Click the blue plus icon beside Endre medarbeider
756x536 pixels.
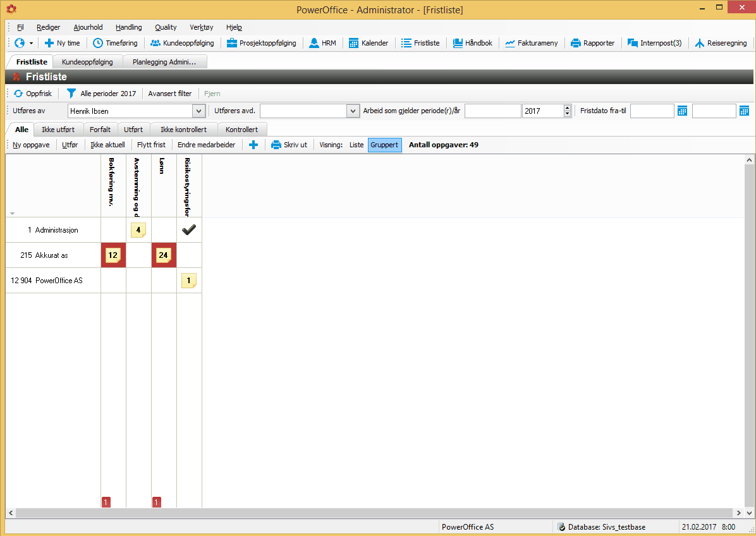[x=253, y=145]
